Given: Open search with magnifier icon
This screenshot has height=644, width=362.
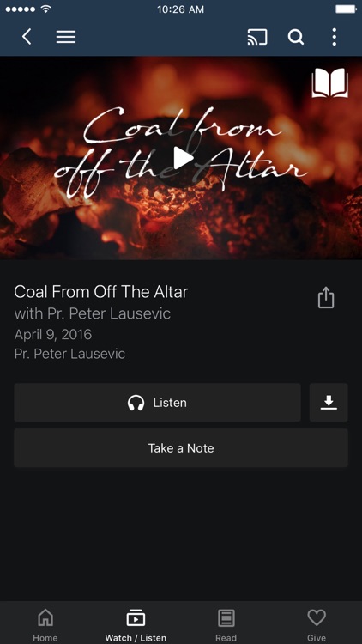Looking at the screenshot, I should click(295, 37).
